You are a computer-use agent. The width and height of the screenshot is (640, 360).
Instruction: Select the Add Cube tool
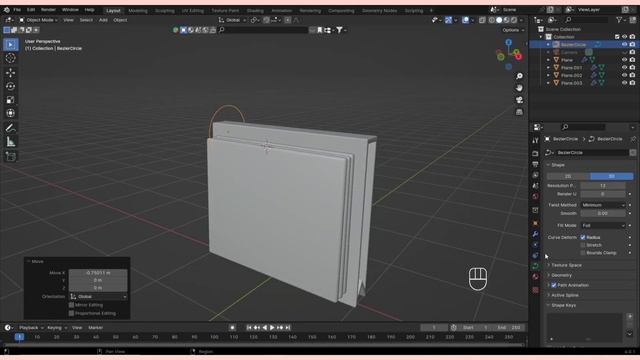tap(11, 157)
